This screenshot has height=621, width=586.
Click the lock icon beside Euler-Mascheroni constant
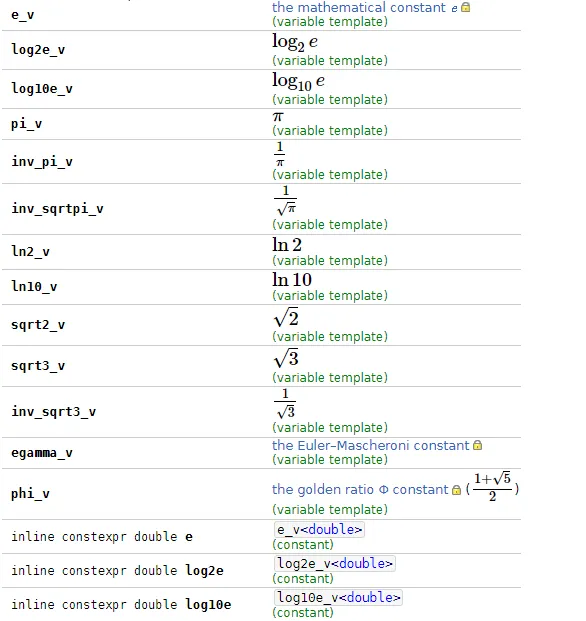point(478,445)
